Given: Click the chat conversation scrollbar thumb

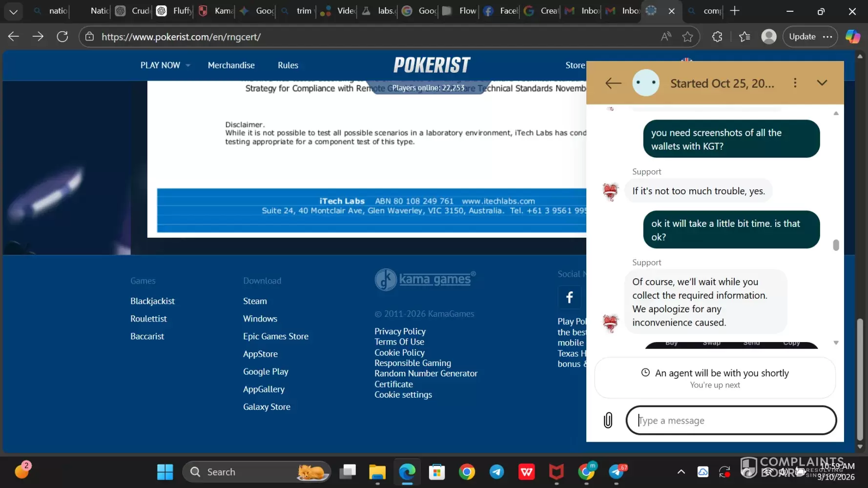Looking at the screenshot, I should [836, 245].
